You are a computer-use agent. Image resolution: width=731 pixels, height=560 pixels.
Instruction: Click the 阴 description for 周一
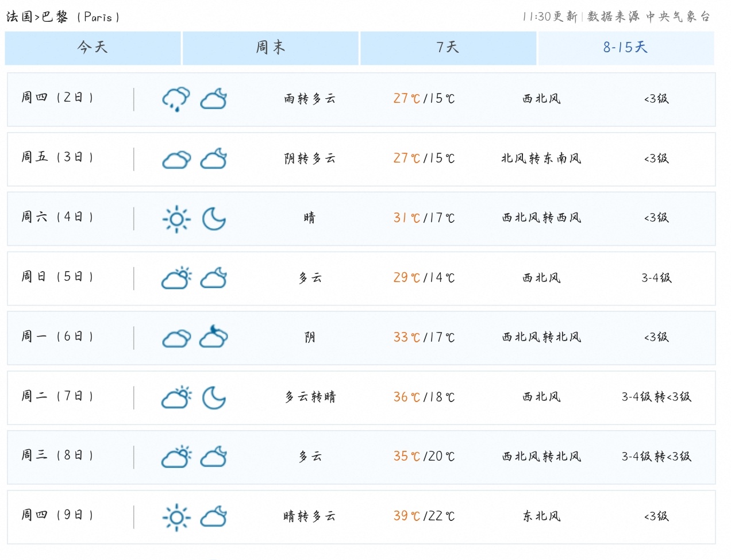(x=310, y=338)
